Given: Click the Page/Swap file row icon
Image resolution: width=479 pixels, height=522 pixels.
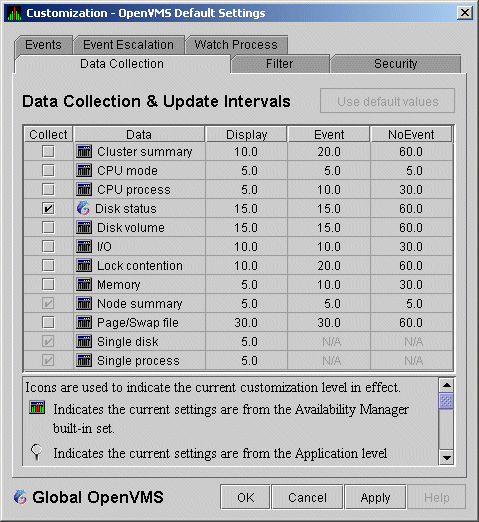Looking at the screenshot, I should click(x=84, y=322).
